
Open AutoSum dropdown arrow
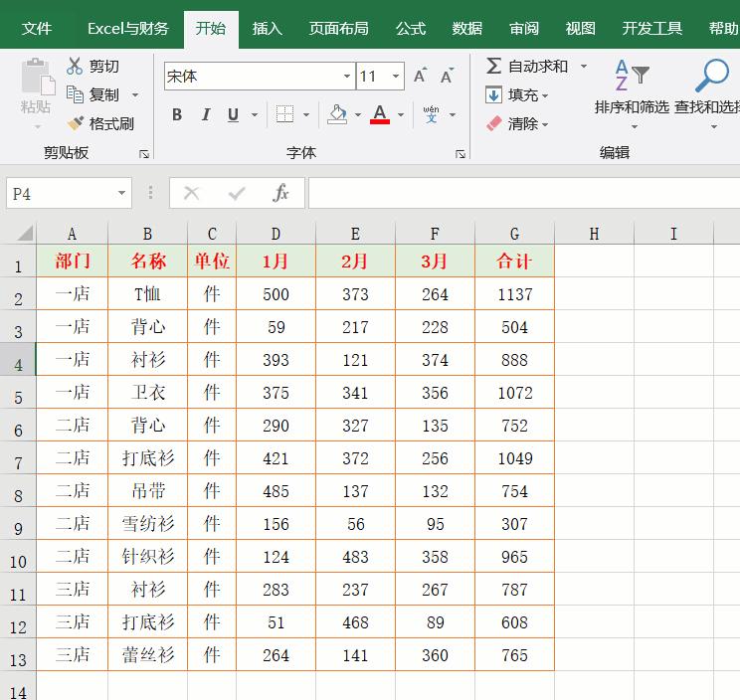pyautogui.click(x=584, y=66)
